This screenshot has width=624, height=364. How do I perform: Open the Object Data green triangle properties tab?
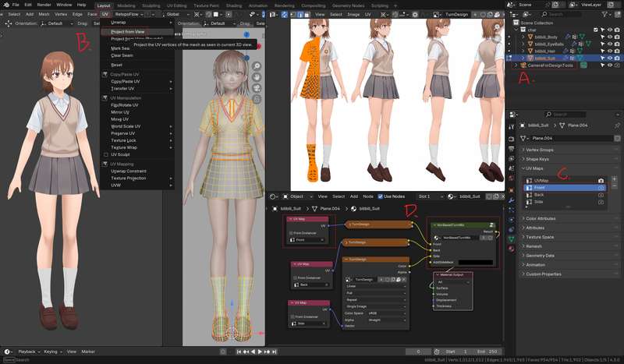(x=512, y=239)
